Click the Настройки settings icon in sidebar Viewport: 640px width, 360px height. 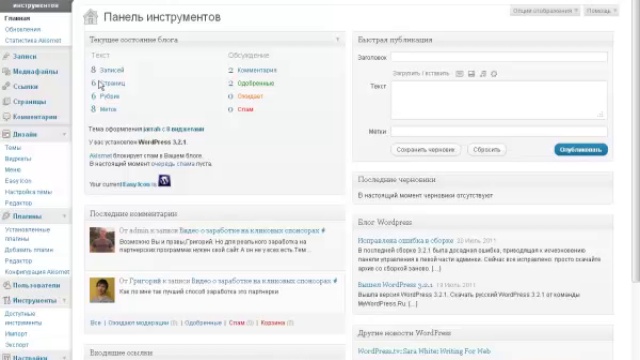[6, 357]
